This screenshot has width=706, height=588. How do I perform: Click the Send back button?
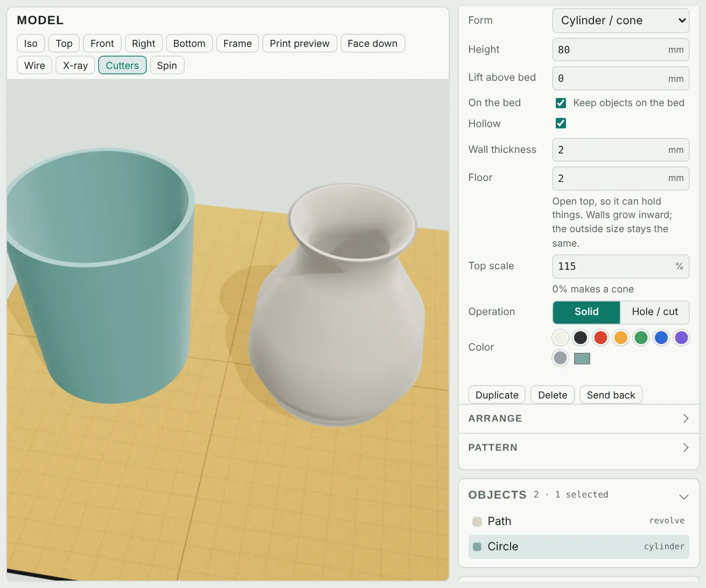[x=611, y=395]
